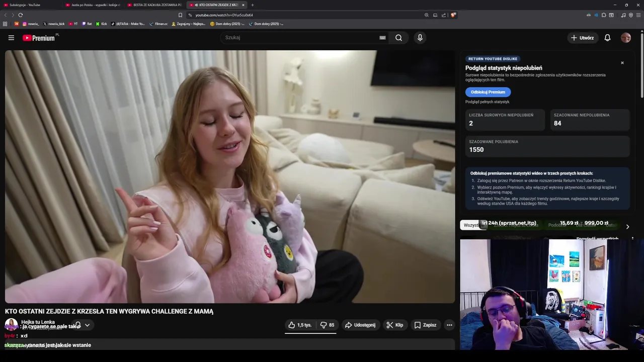Open picture-in-picture icon in address bar
644x362 pixels.
[x=435, y=15]
